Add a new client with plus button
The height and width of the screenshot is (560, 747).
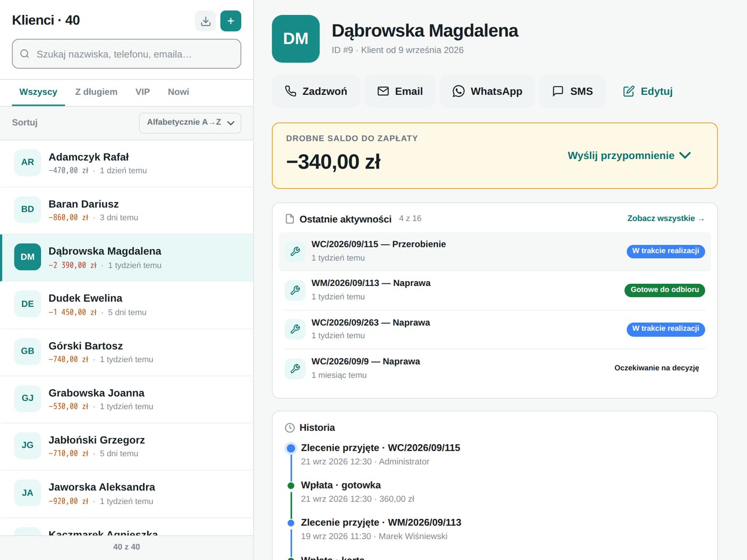[x=231, y=21]
